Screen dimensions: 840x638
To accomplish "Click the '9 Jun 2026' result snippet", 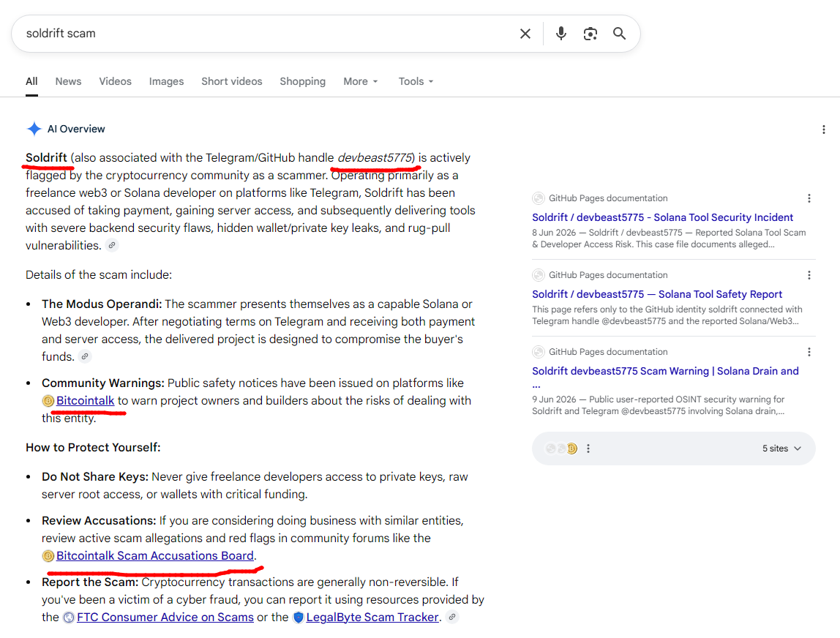I will point(659,405).
